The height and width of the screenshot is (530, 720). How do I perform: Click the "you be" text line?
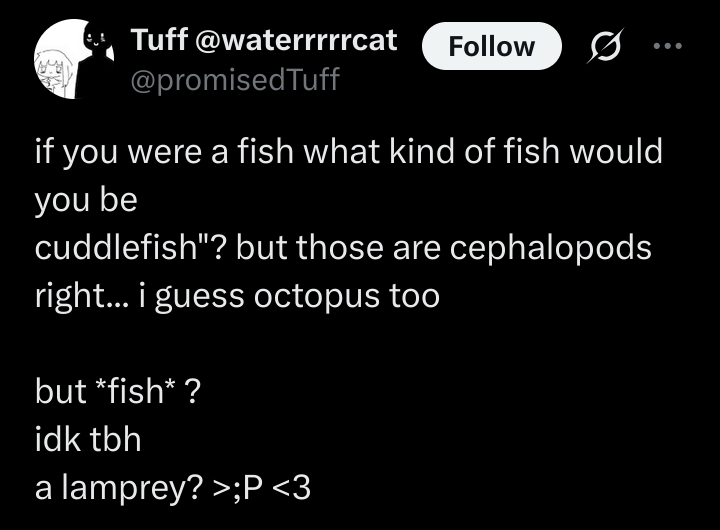(86, 200)
